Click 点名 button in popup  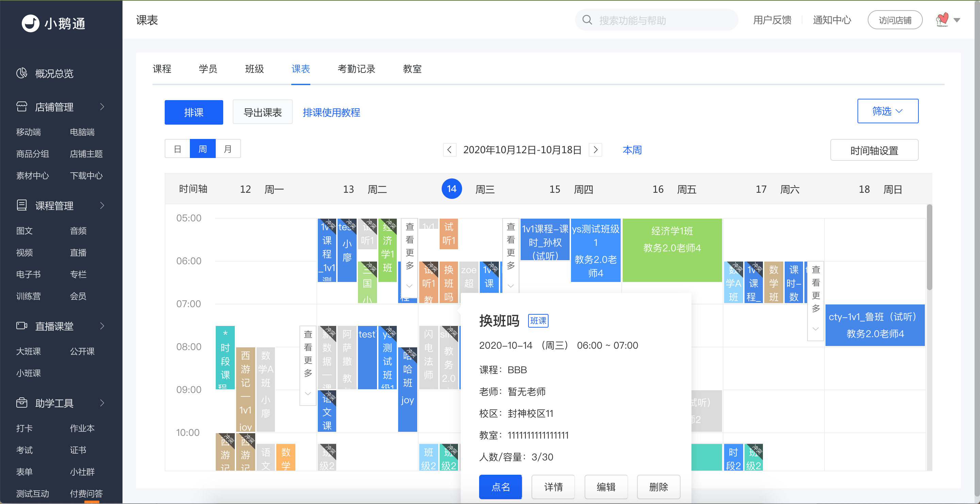[500, 487]
